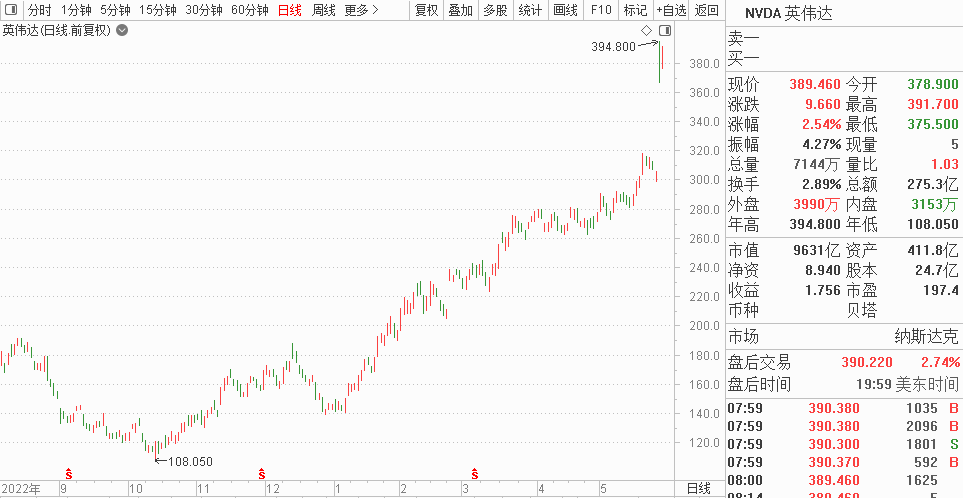Screen dimensions: 963x498
Task: Click the diamond icon above the chart
Action: tap(646, 30)
